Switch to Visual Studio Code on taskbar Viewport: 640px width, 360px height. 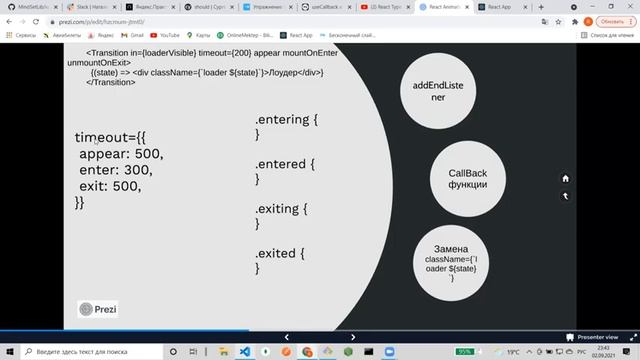[244, 351]
